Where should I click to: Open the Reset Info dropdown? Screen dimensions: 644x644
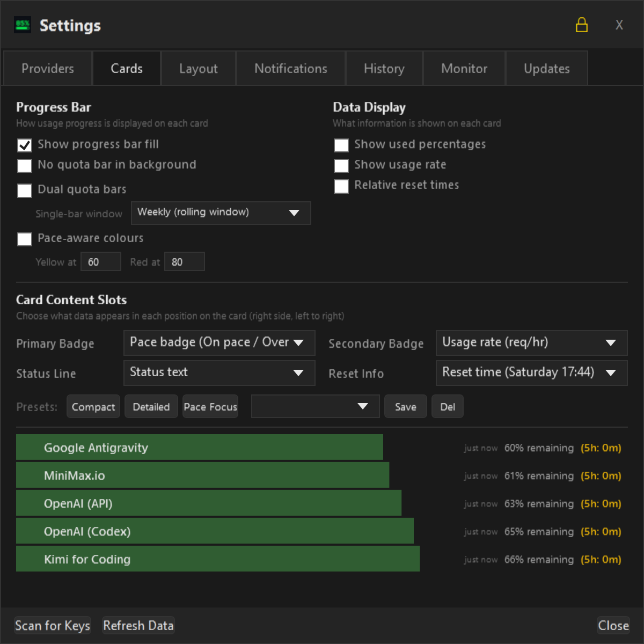pyautogui.click(x=531, y=372)
